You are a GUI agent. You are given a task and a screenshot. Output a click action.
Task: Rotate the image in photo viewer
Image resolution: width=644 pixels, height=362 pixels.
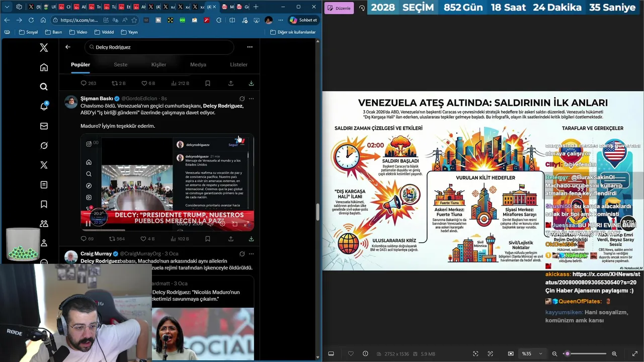click(x=362, y=8)
